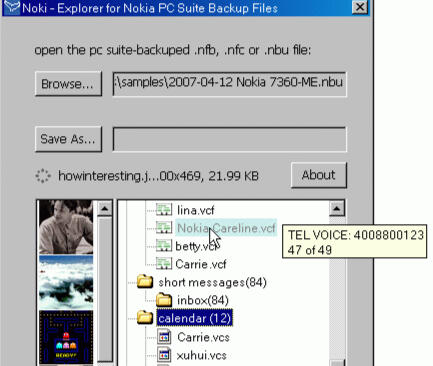Click the vCard icon beside betty.vcf

[x=164, y=246]
